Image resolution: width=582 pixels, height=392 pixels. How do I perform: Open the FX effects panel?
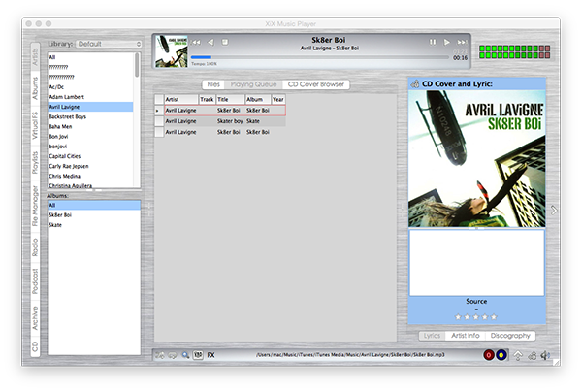click(x=210, y=355)
